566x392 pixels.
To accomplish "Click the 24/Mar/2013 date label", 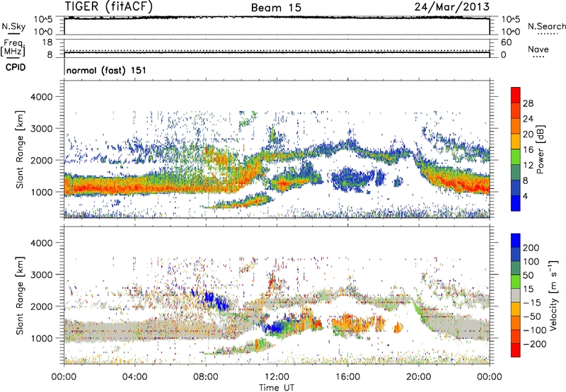I will (452, 7).
